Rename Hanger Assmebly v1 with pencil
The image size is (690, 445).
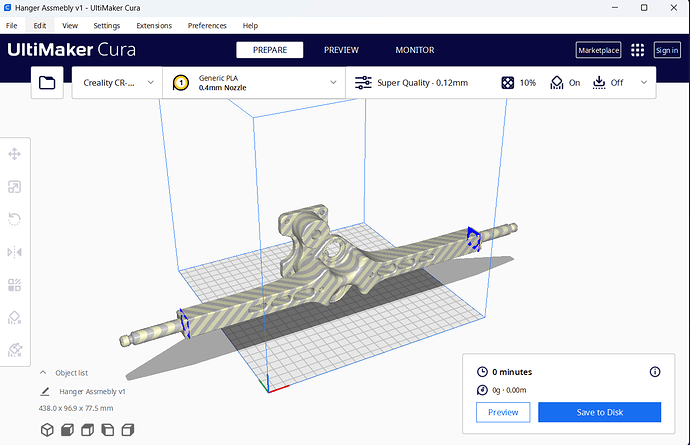[45, 391]
